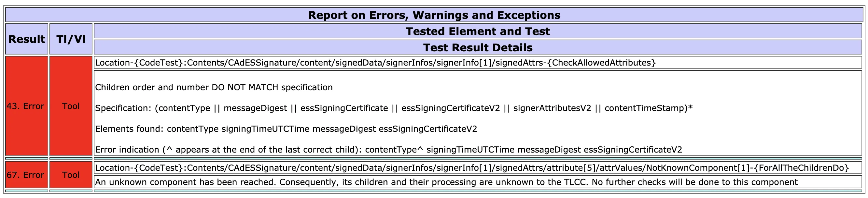Click the 'Error indication' line

coord(388,150)
